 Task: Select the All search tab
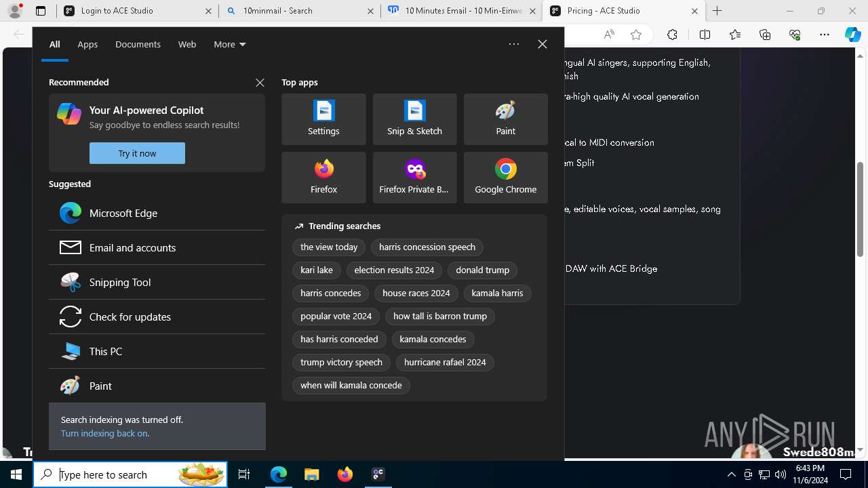pos(54,44)
